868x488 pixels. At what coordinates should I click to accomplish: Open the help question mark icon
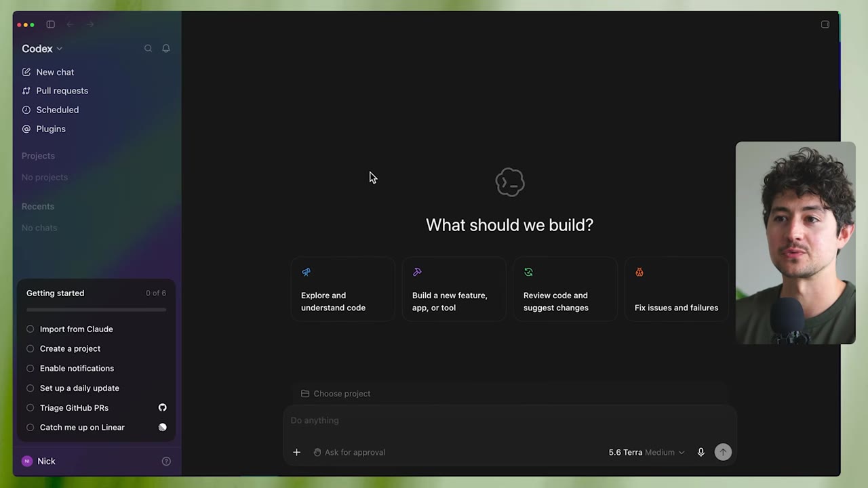166,462
